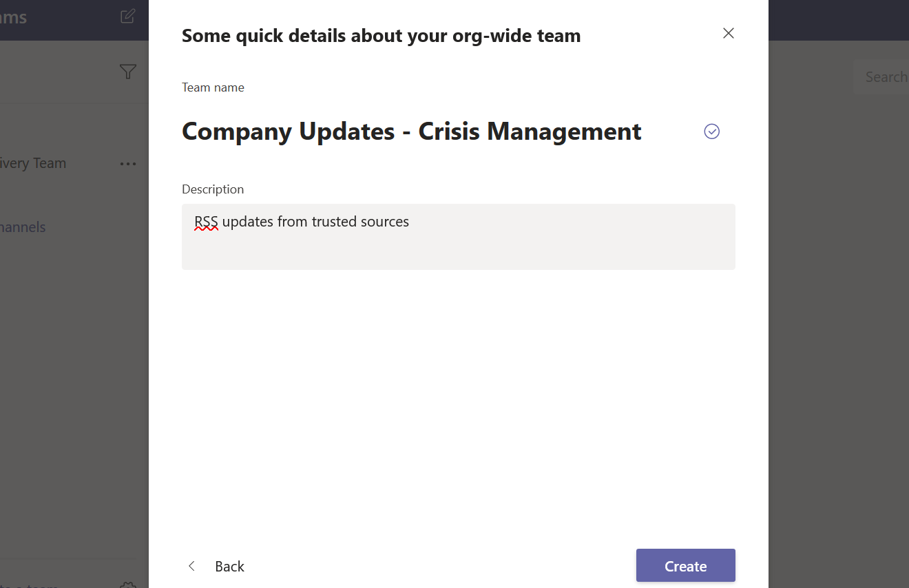
Task: Open the hidden channels link
Action: (23, 227)
